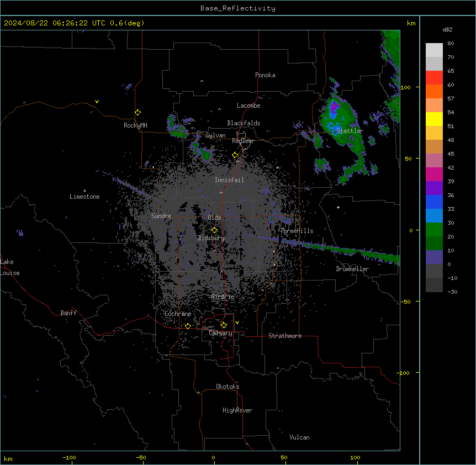
Task: Select the Strathmore label
Action: [285, 336]
